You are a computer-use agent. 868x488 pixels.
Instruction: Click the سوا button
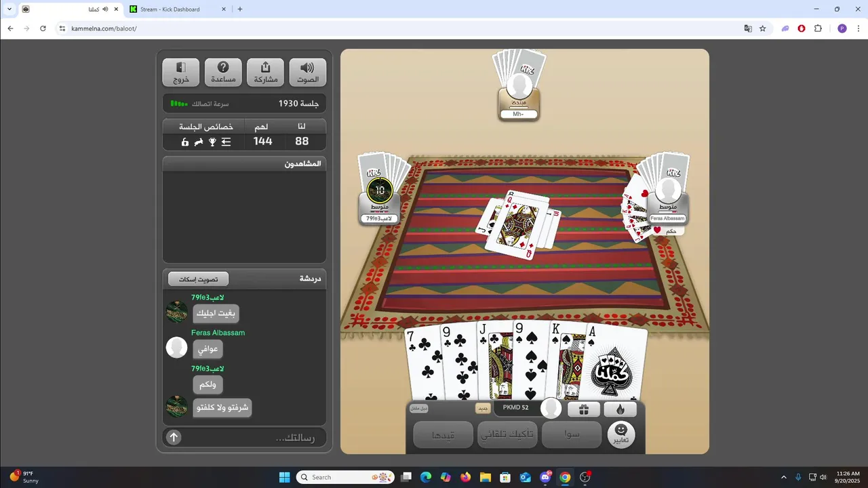[x=572, y=434]
